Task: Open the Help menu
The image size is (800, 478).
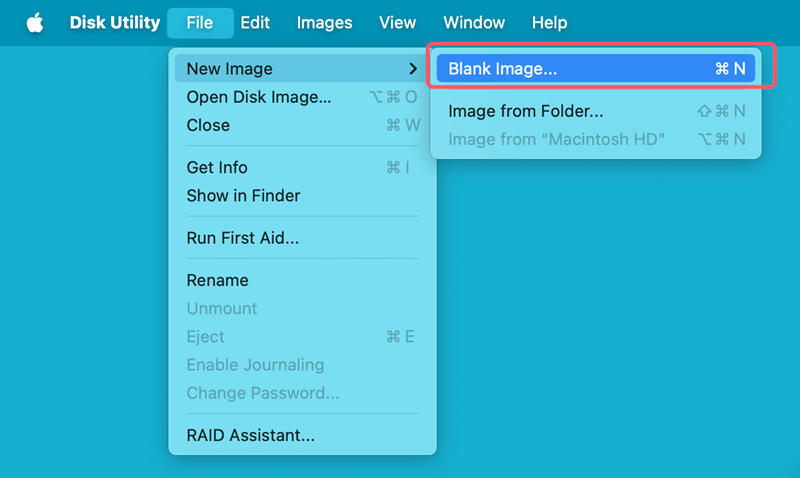Action: (549, 23)
